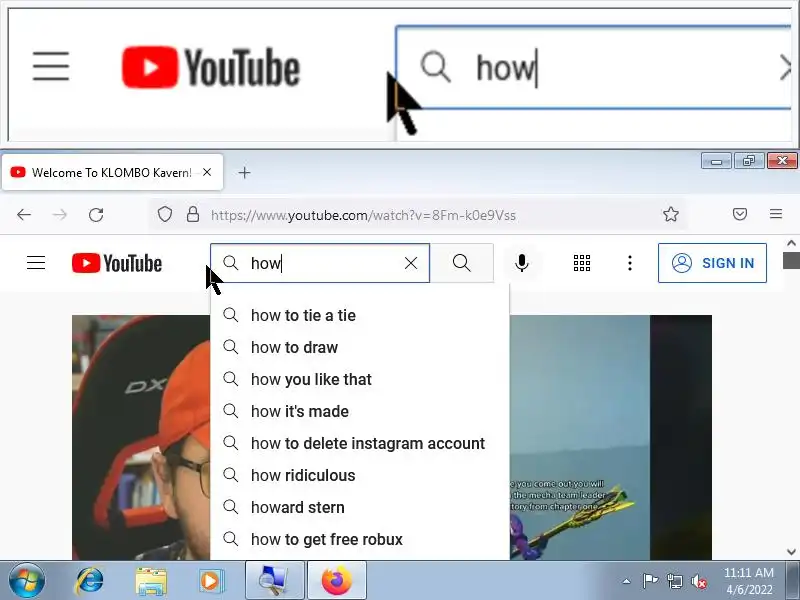Clear the search text with X
The height and width of the screenshot is (600, 800).
point(411,263)
